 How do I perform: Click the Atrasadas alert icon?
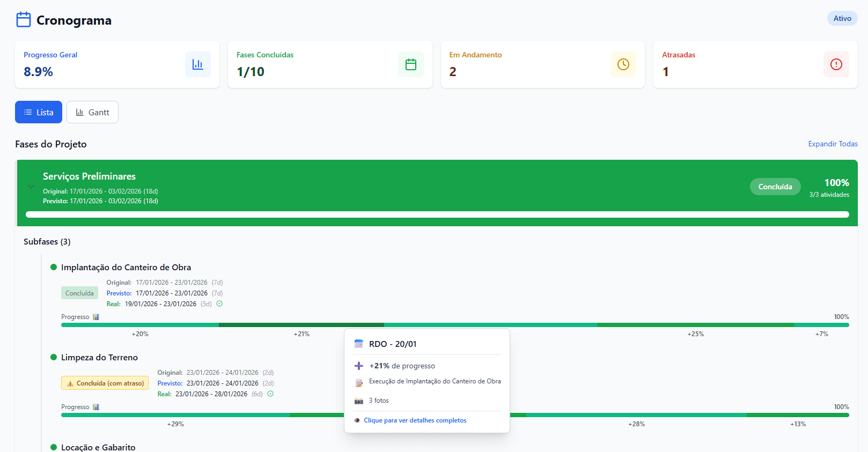(x=836, y=64)
